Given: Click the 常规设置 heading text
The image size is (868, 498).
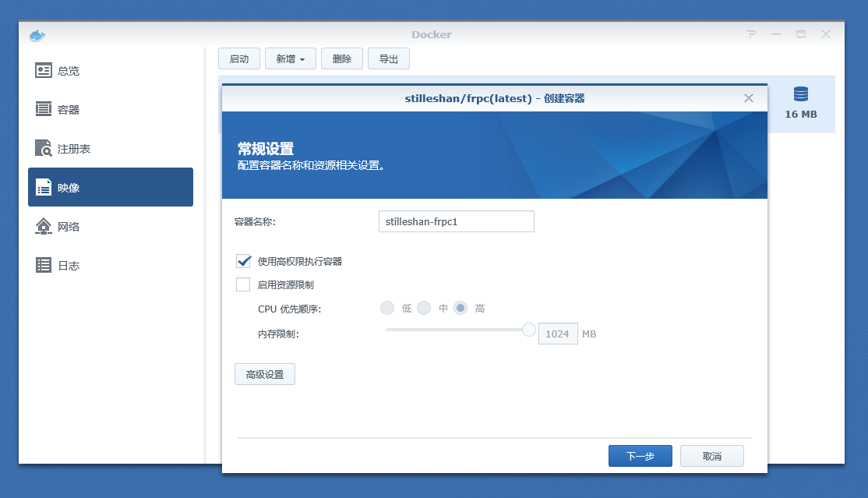Looking at the screenshot, I should coord(266,148).
